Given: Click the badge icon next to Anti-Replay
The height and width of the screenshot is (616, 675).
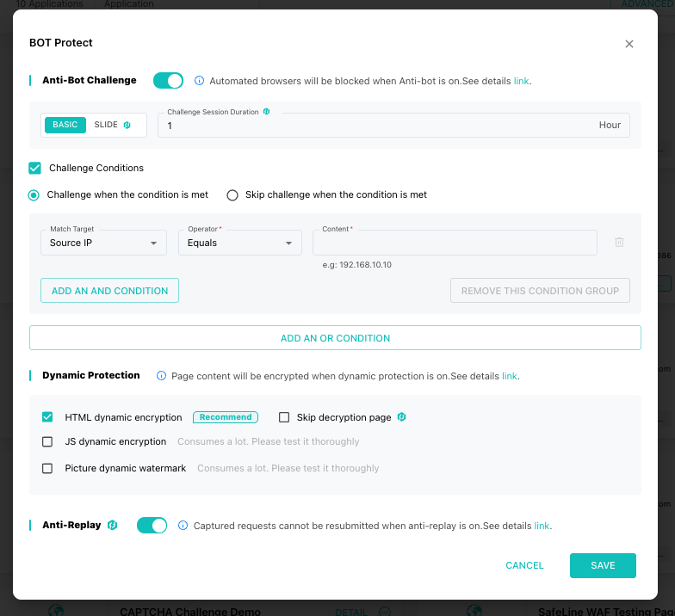Looking at the screenshot, I should pos(112,525).
